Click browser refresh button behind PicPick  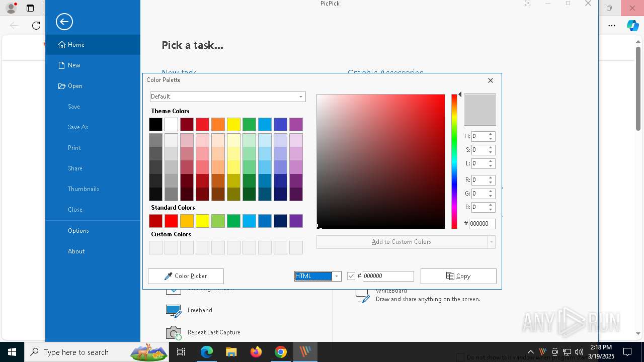coord(36,26)
